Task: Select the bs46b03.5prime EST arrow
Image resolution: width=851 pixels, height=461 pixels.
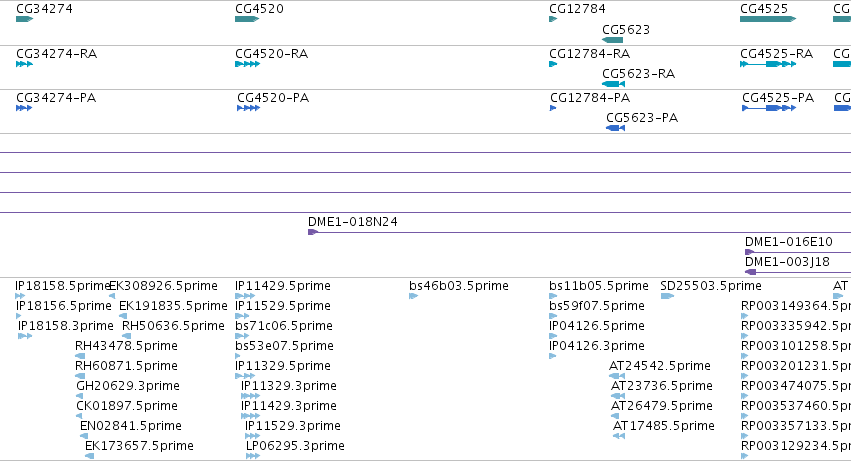Action: 413,296
